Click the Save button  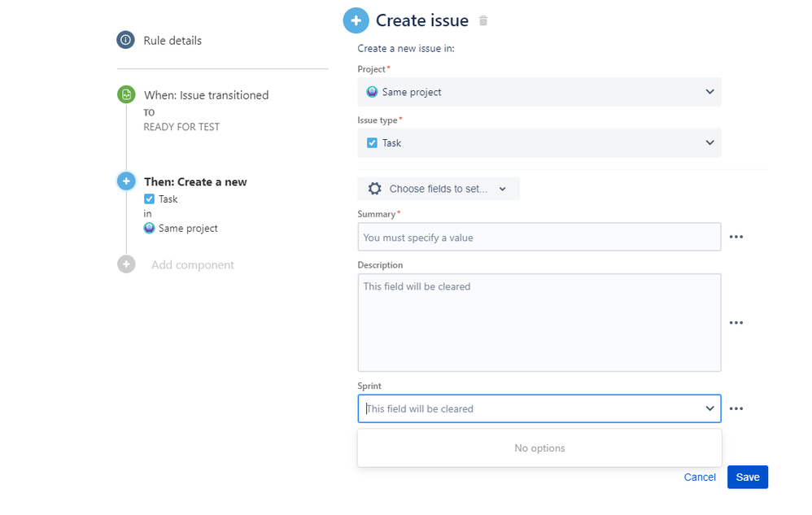[x=747, y=477]
